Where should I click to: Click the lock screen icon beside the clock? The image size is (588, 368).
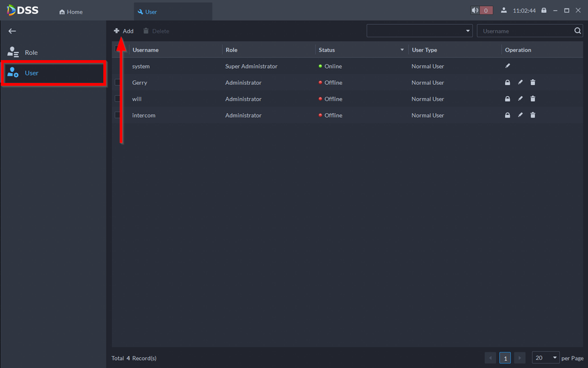pos(544,10)
